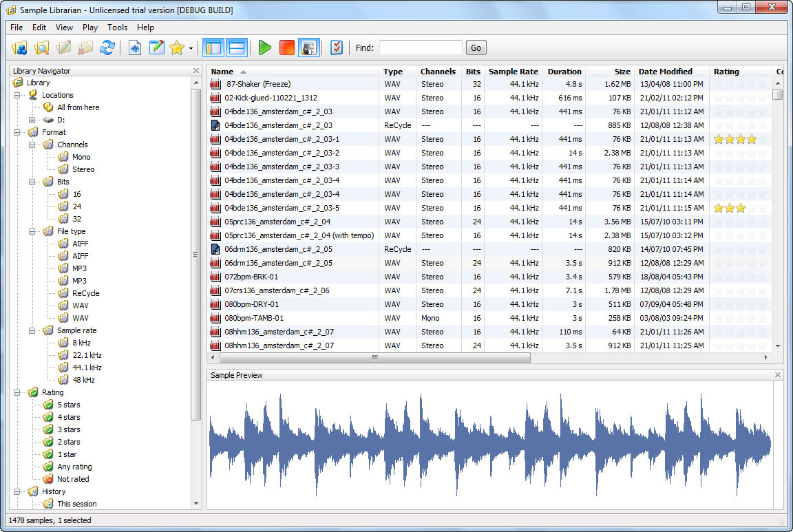Collapse the File type tree node
The image size is (793, 532).
[x=32, y=232]
